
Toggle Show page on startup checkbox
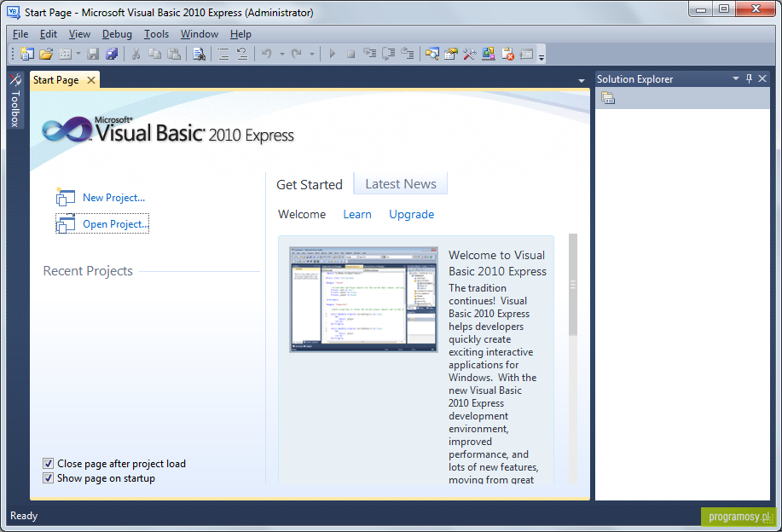click(48, 478)
